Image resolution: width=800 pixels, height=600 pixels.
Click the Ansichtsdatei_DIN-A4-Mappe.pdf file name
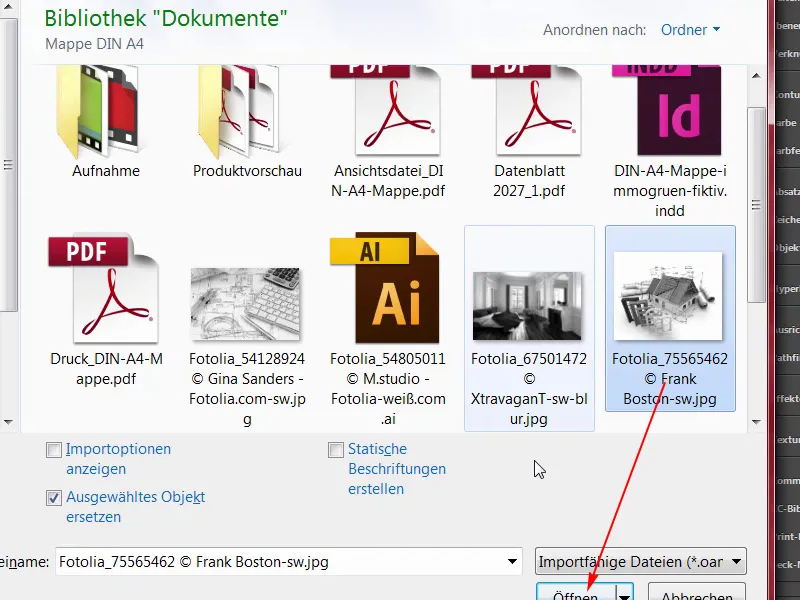388,181
